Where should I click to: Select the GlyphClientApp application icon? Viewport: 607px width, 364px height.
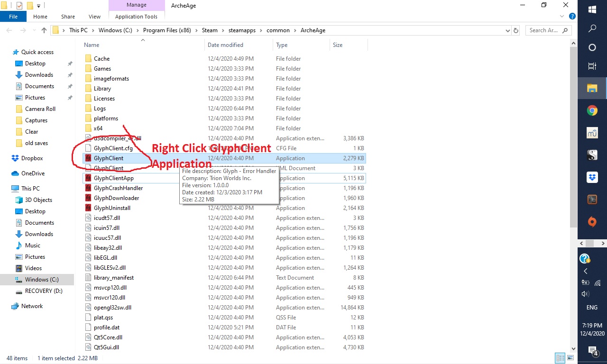[x=88, y=178]
